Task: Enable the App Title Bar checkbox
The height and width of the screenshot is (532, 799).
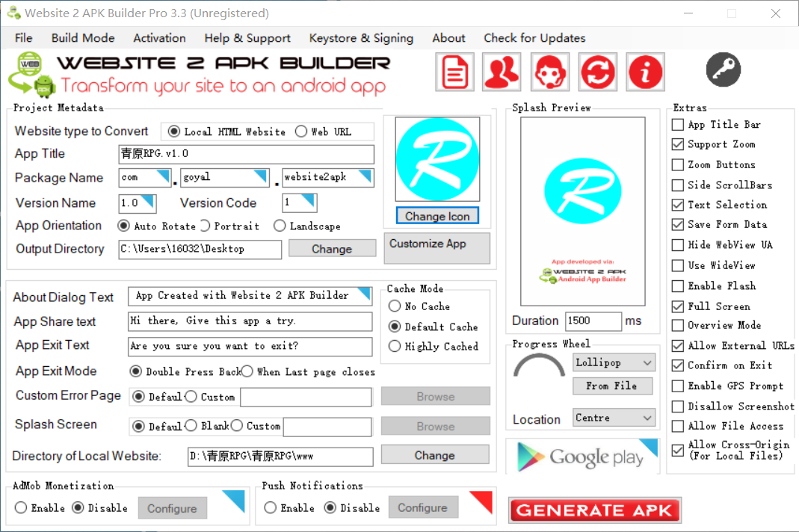Action: tap(678, 125)
